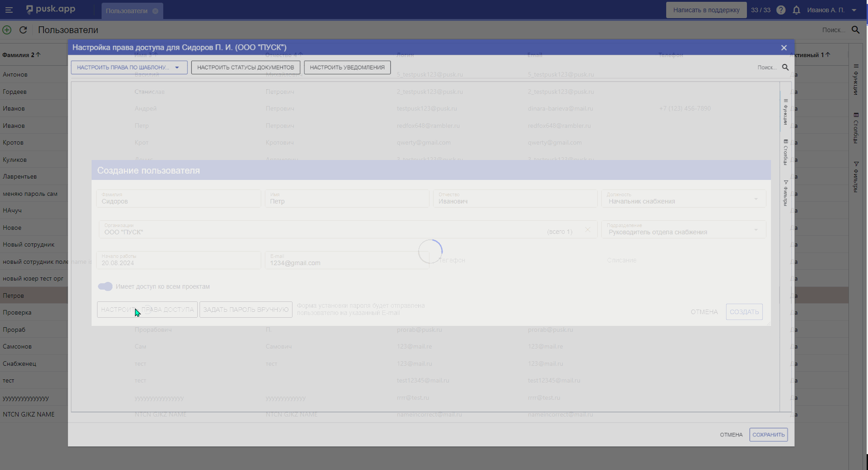The height and width of the screenshot is (470, 868).
Task: Click the Сохранить button
Action: tap(768, 435)
